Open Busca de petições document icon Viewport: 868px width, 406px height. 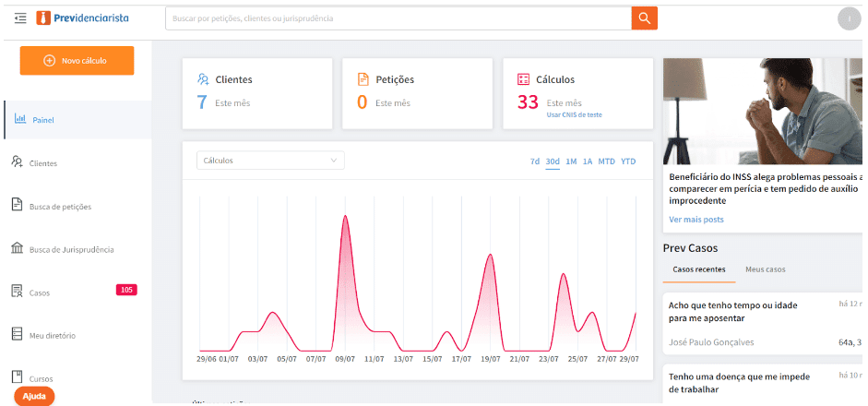pos(17,205)
